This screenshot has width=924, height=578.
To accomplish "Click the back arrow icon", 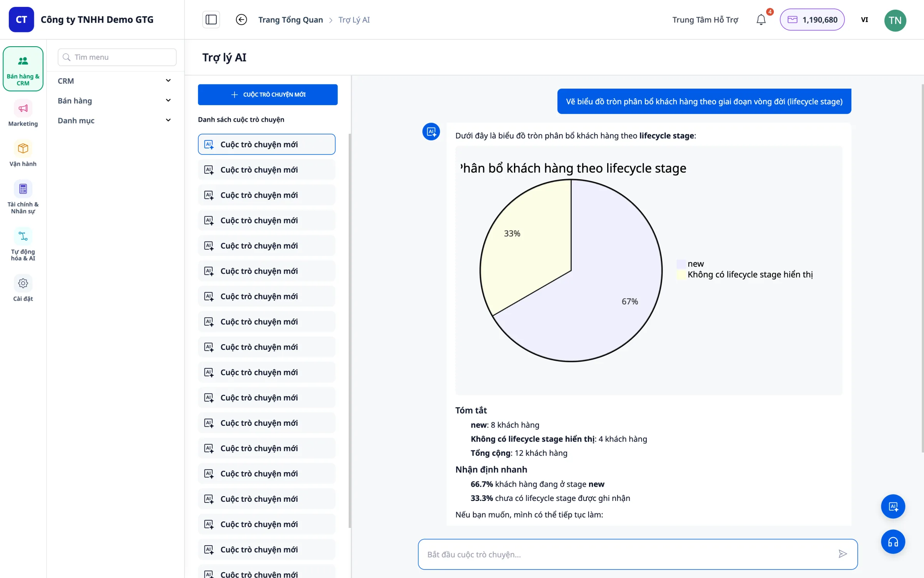I will pos(241,20).
